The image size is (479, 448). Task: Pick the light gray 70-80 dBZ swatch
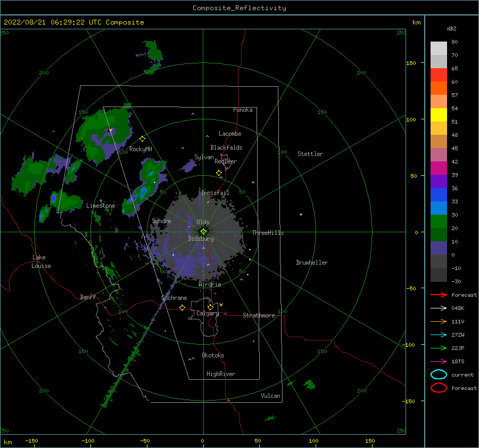[439, 48]
